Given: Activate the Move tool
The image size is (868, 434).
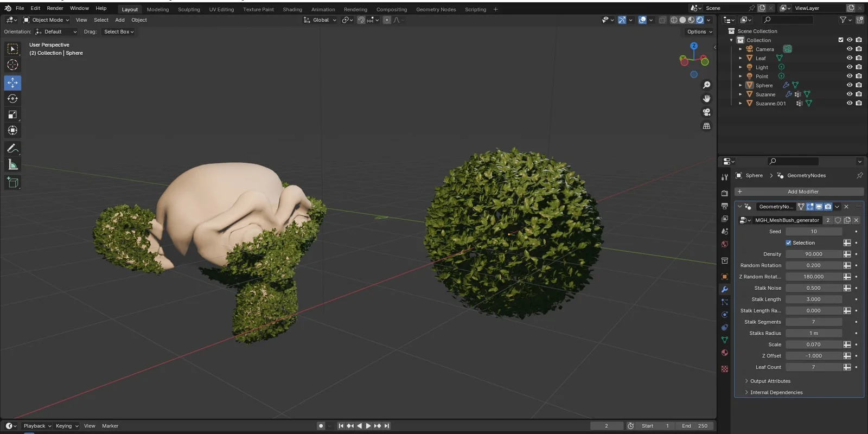Looking at the screenshot, I should (12, 82).
